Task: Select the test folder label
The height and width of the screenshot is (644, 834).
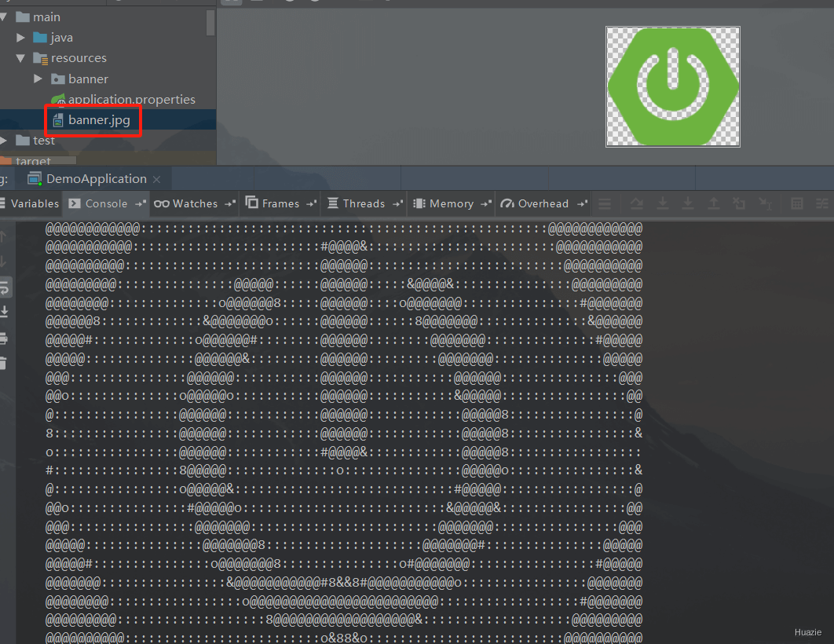Action: 44,141
